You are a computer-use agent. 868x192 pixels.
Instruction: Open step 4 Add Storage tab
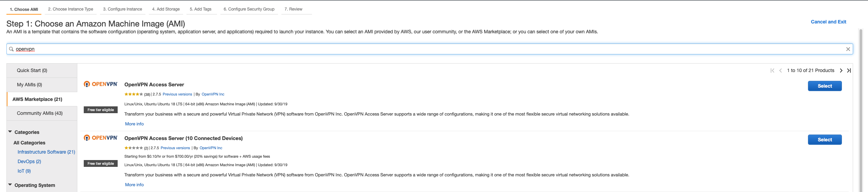166,9
